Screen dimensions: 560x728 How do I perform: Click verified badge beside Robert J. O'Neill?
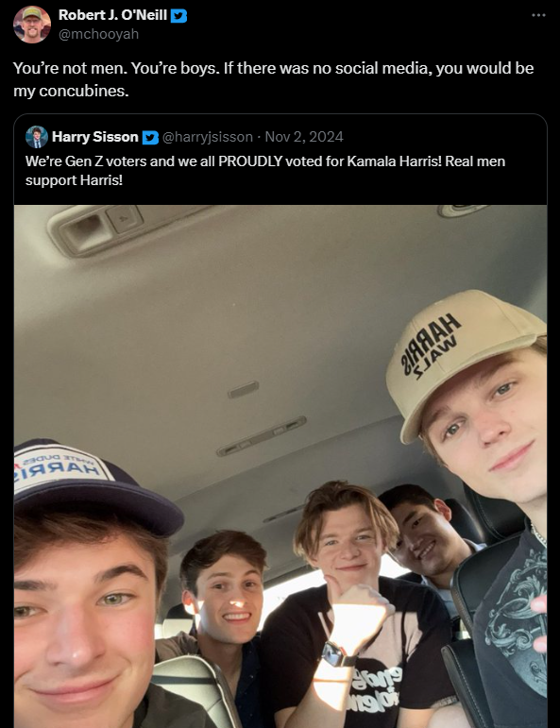click(178, 16)
